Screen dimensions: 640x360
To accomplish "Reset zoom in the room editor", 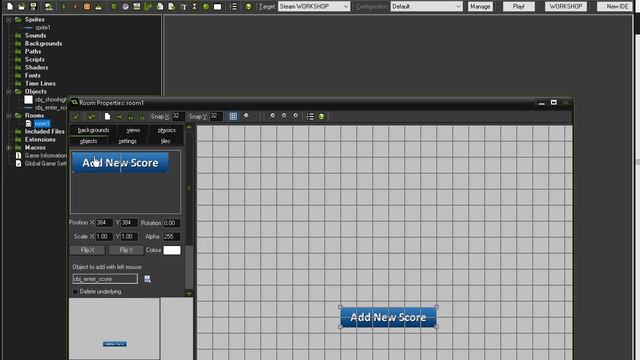I will (x=272, y=116).
